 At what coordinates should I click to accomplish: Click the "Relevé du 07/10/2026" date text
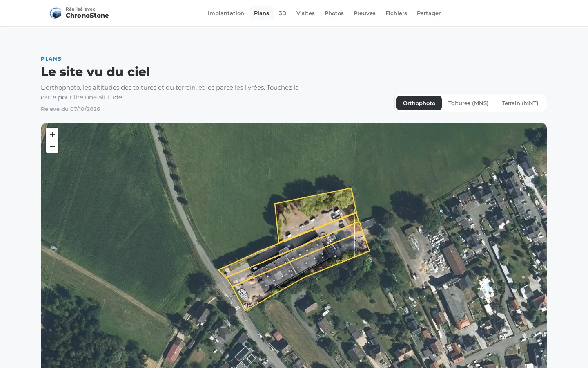click(71, 109)
